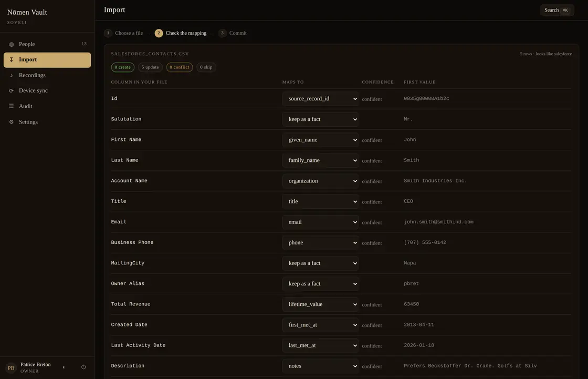Click the Device sync circular arrows icon
The image size is (588, 379).
click(x=11, y=90)
